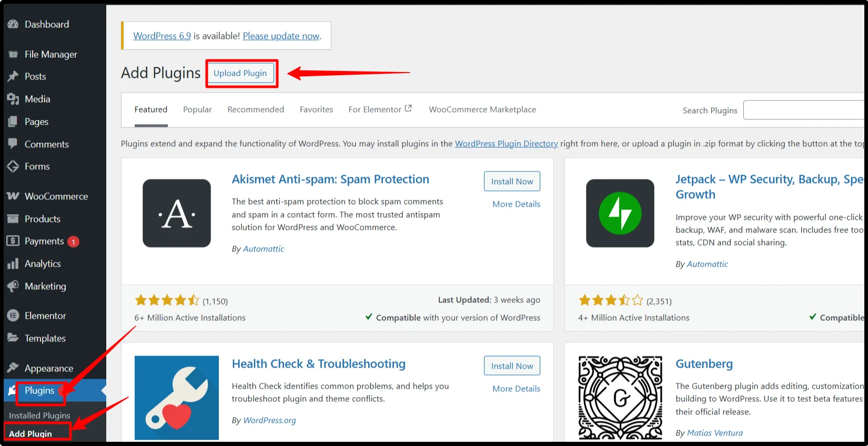Click the Health Check wrench heart logo
This screenshot has height=446, width=868.
(x=177, y=398)
